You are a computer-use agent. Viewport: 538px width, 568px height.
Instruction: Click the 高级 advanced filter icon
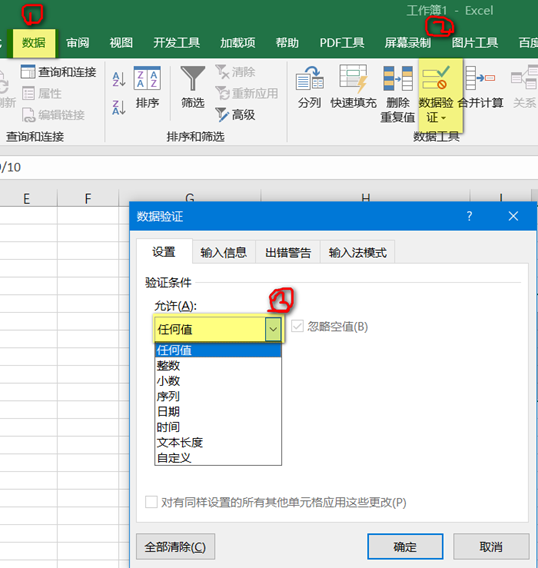[x=222, y=115]
